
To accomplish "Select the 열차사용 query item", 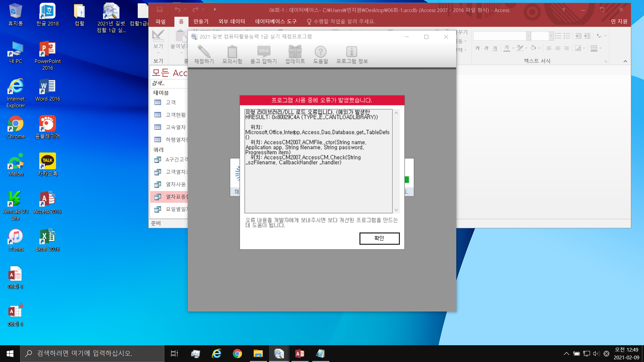I will pyautogui.click(x=175, y=184).
